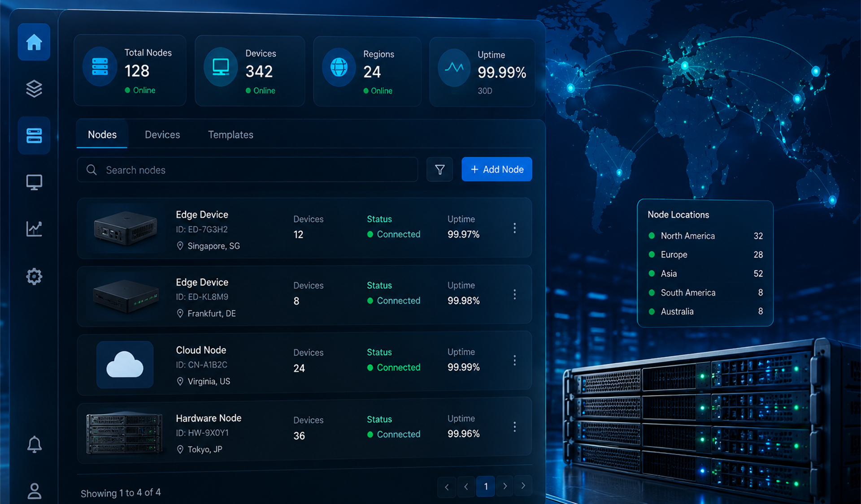Go to first page arrow

click(447, 487)
